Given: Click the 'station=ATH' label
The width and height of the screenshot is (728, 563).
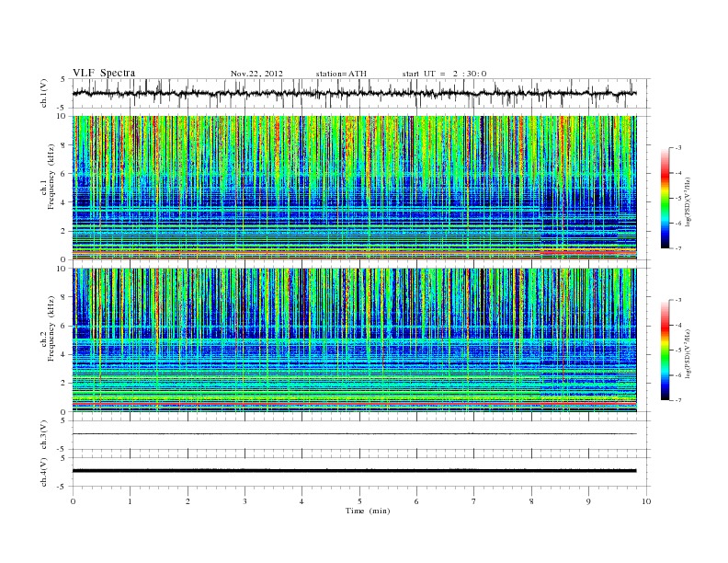Looking at the screenshot, I should [x=341, y=74].
